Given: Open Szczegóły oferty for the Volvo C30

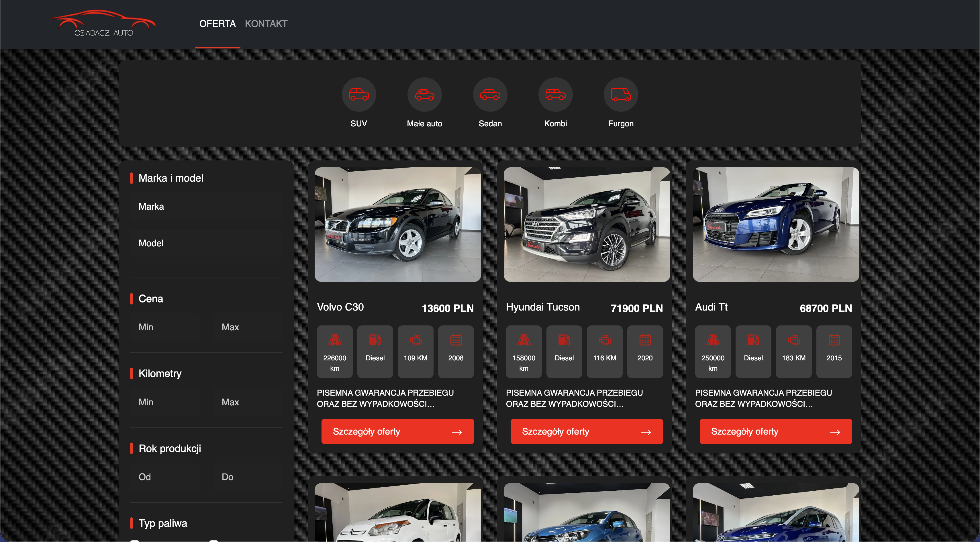Looking at the screenshot, I should (397, 431).
